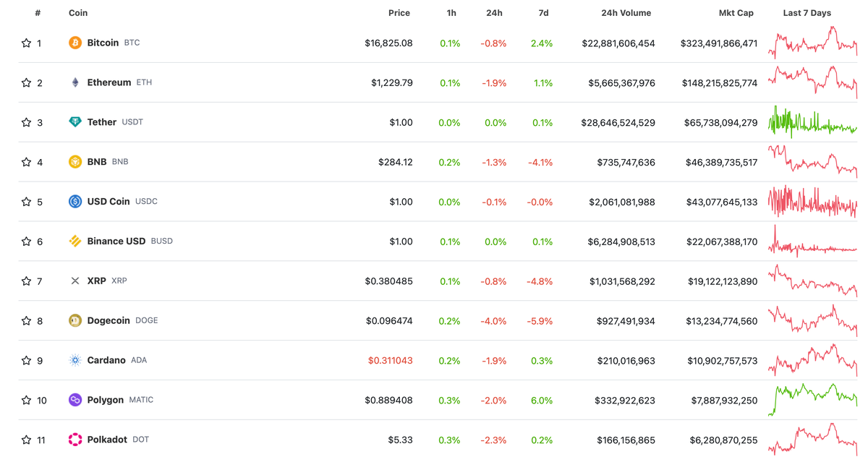The width and height of the screenshot is (868, 457).
Task: Favorite Ethereum with its star
Action: tap(26, 82)
